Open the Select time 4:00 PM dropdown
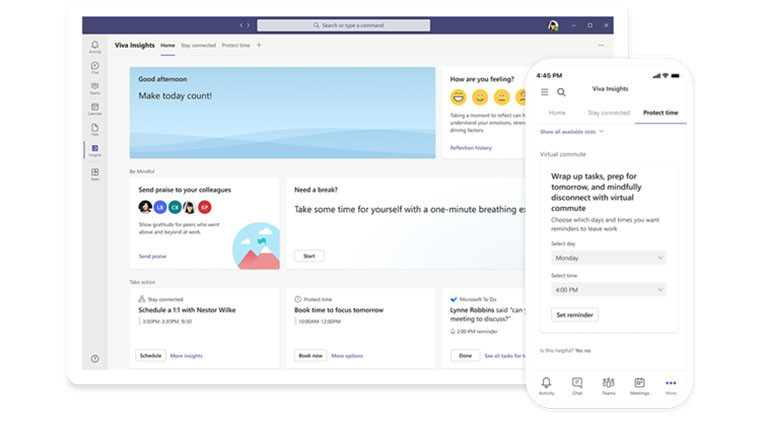Viewport: 760px width, 428px height. pyautogui.click(x=608, y=290)
